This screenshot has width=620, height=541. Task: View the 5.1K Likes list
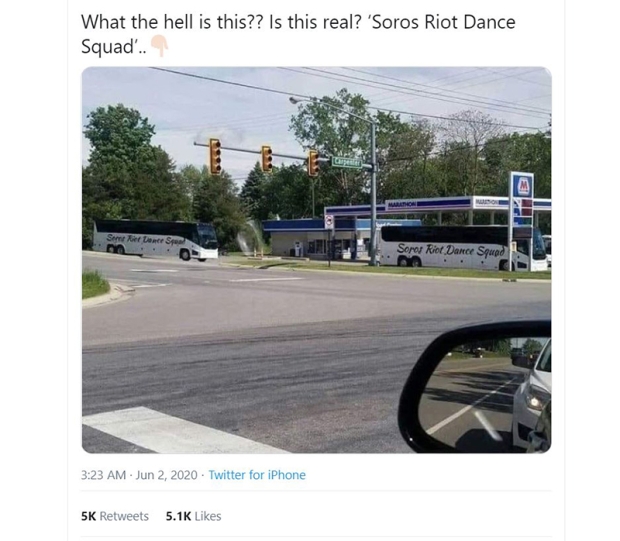(x=193, y=516)
